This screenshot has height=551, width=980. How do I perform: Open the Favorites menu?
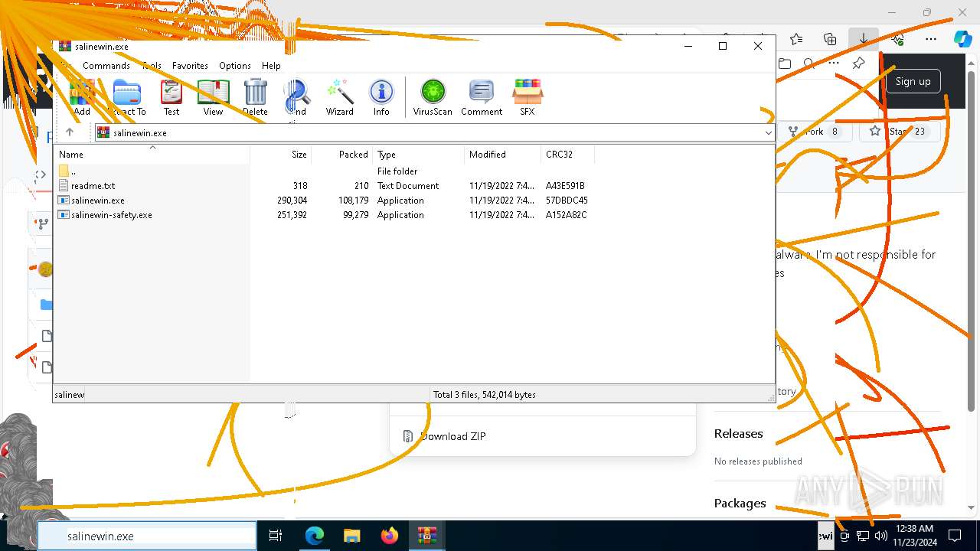click(x=190, y=66)
